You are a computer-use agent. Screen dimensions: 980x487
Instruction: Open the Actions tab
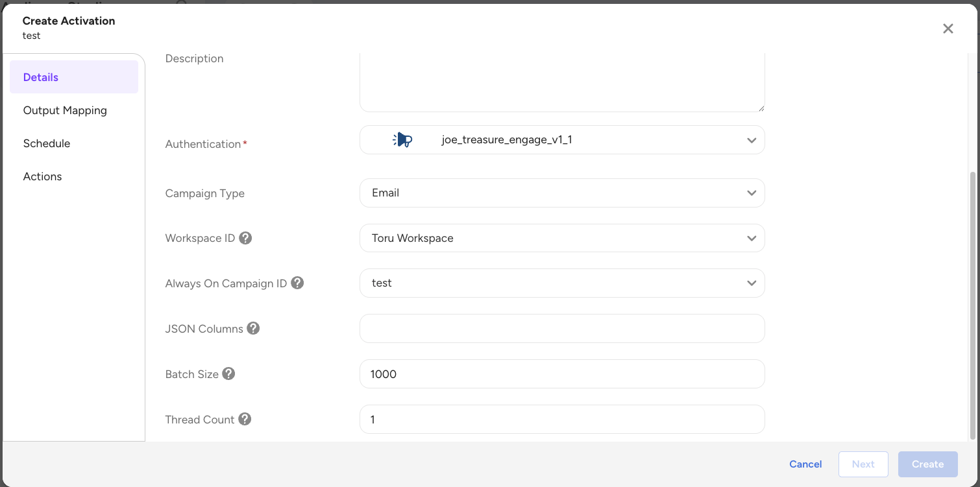click(x=43, y=176)
